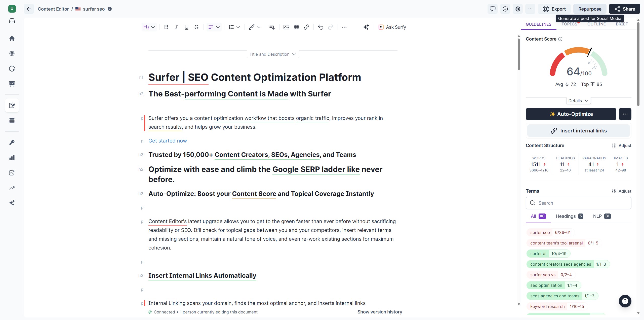The width and height of the screenshot is (644, 320).
Task: Click the AI sparkle toolbar icon
Action: point(366,27)
